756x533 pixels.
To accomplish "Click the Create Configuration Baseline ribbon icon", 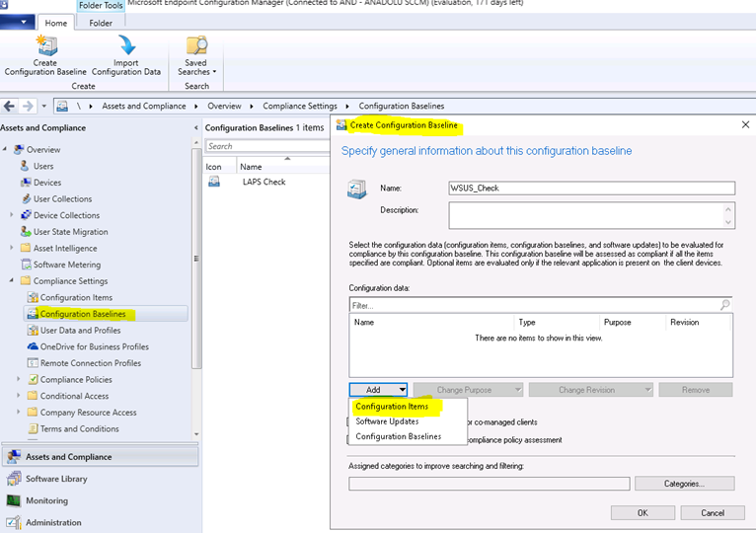I will 46,45.
